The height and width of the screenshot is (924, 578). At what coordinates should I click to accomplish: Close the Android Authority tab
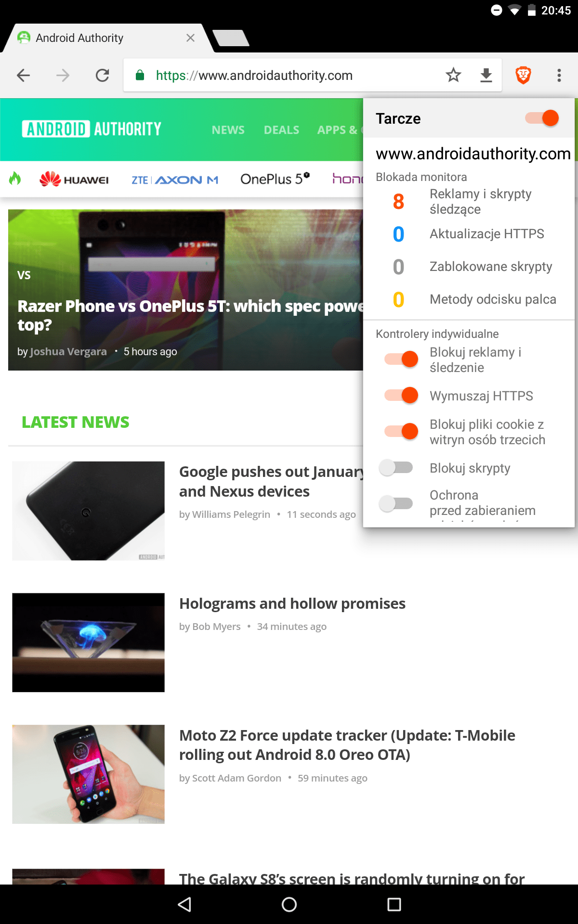pos(190,38)
